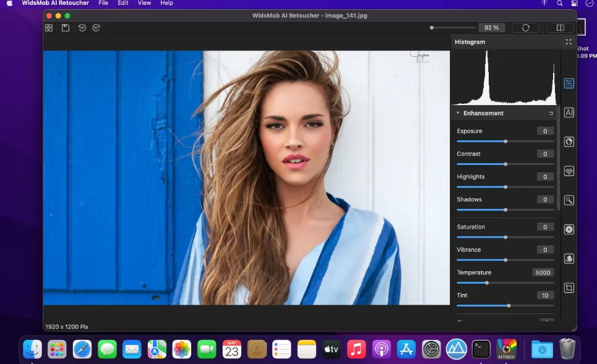Click the Enhancement panel vertical scrollbar

pos(558,159)
